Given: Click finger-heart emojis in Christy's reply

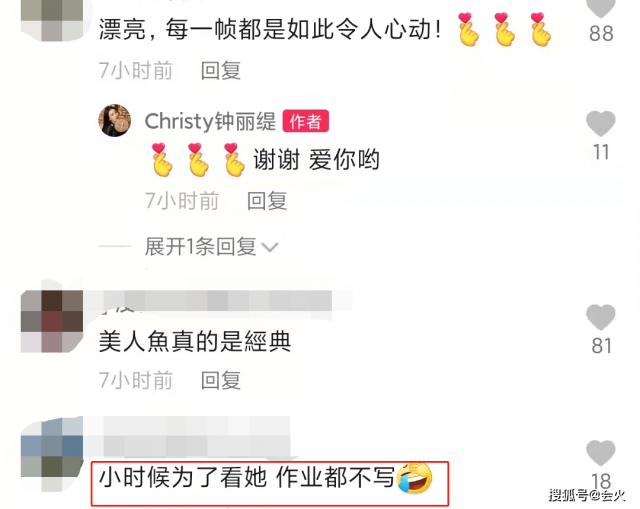Looking at the screenshot, I should [198, 160].
